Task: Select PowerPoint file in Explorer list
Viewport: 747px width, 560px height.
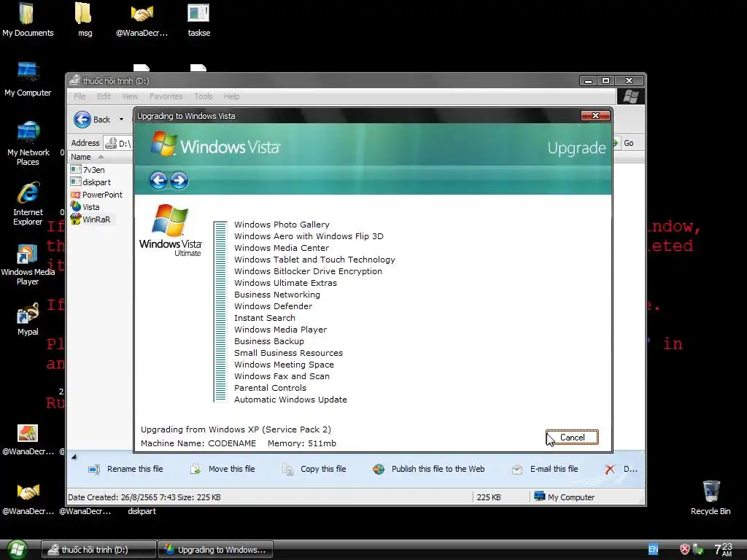Action: click(96, 194)
